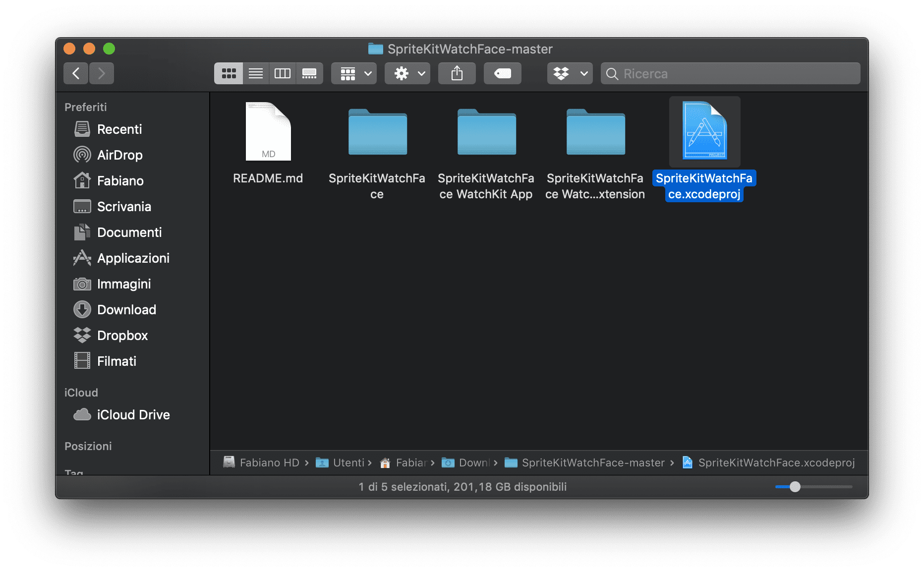Image resolution: width=924 pixels, height=572 pixels.
Task: Select the README.md file icon
Action: [x=268, y=132]
